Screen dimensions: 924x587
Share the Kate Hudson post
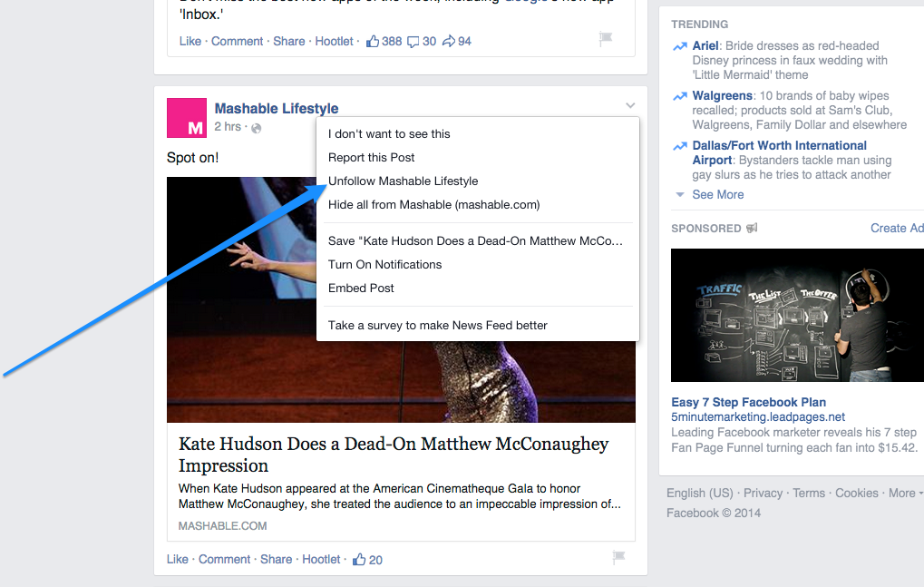(276, 559)
